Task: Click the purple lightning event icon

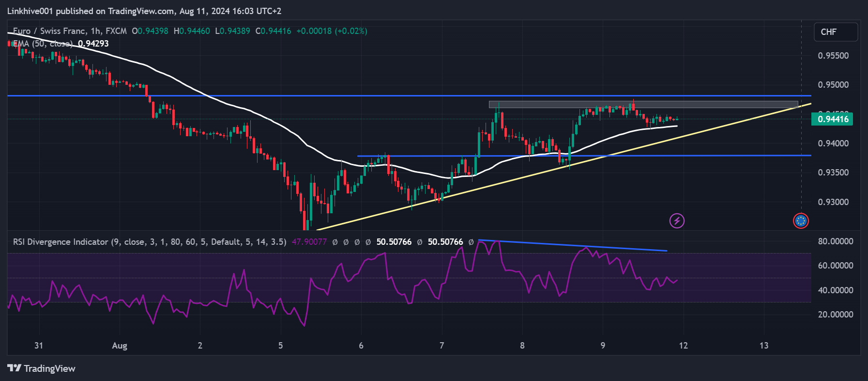Action: point(677,221)
